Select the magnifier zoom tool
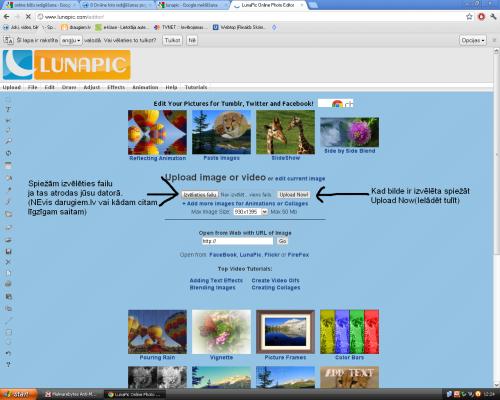The width and height of the screenshot is (500, 400). coord(8,141)
